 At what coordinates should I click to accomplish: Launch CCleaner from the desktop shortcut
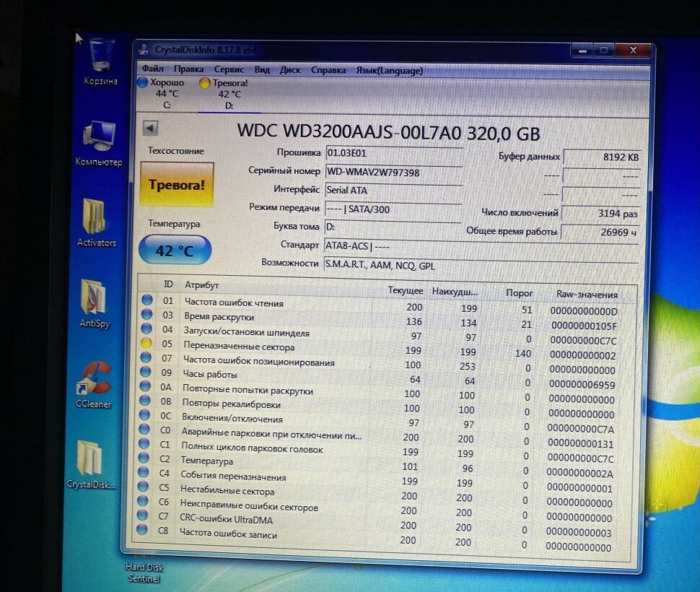point(93,385)
